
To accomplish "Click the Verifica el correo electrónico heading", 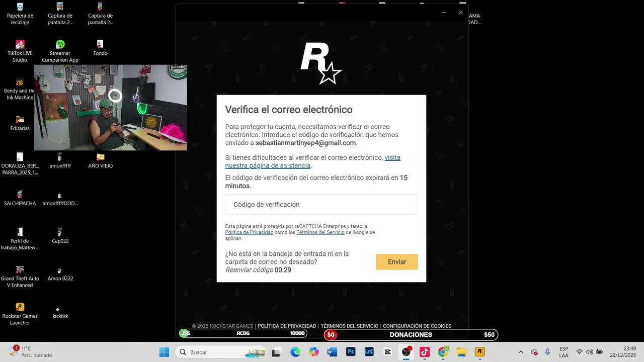I will tap(289, 110).
